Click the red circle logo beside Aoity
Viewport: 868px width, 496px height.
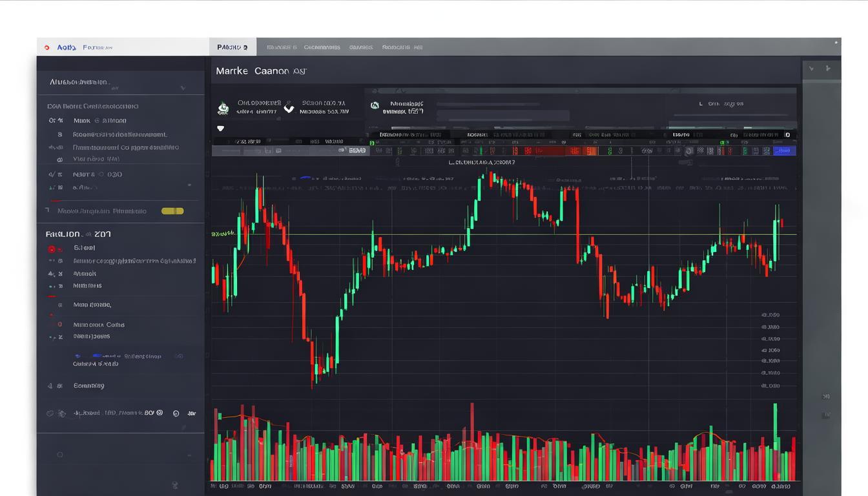(x=46, y=47)
